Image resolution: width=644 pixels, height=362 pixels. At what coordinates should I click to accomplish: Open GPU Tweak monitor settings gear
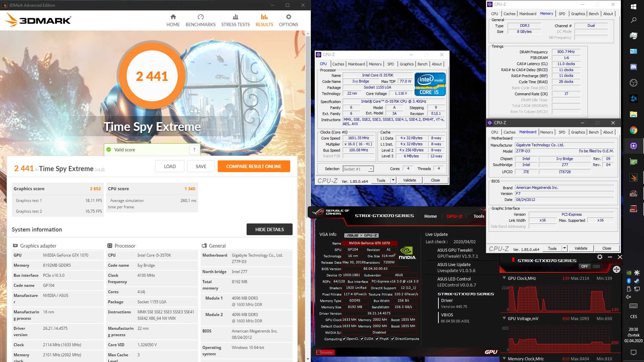pos(600,257)
